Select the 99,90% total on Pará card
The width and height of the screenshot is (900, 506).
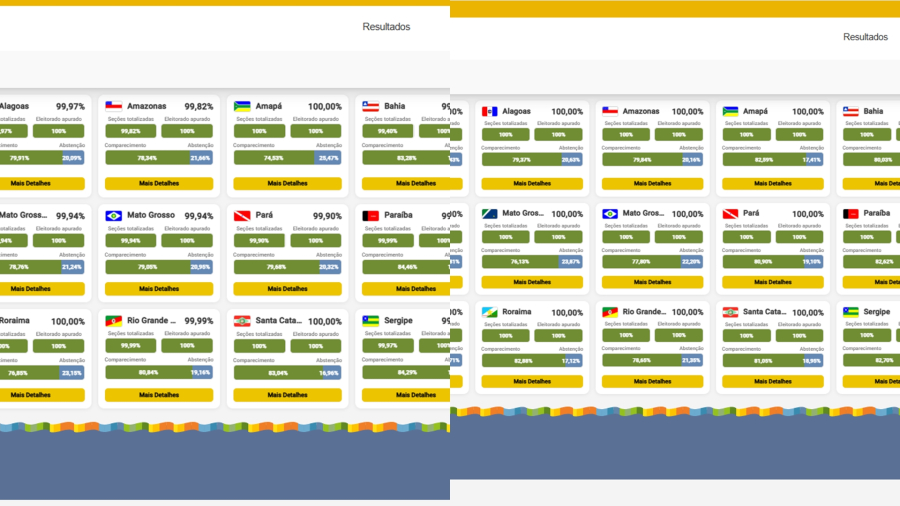click(327, 216)
